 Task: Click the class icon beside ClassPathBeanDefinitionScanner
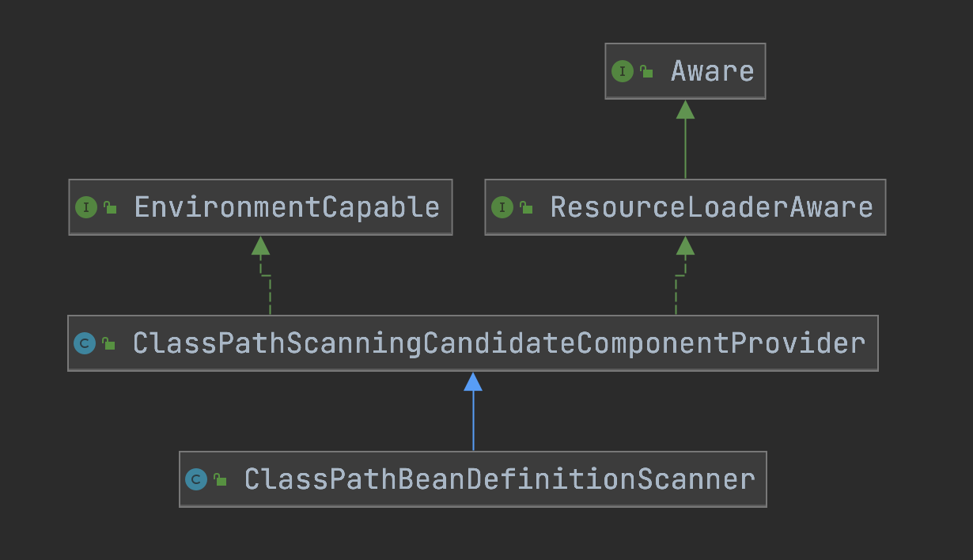tap(196, 479)
